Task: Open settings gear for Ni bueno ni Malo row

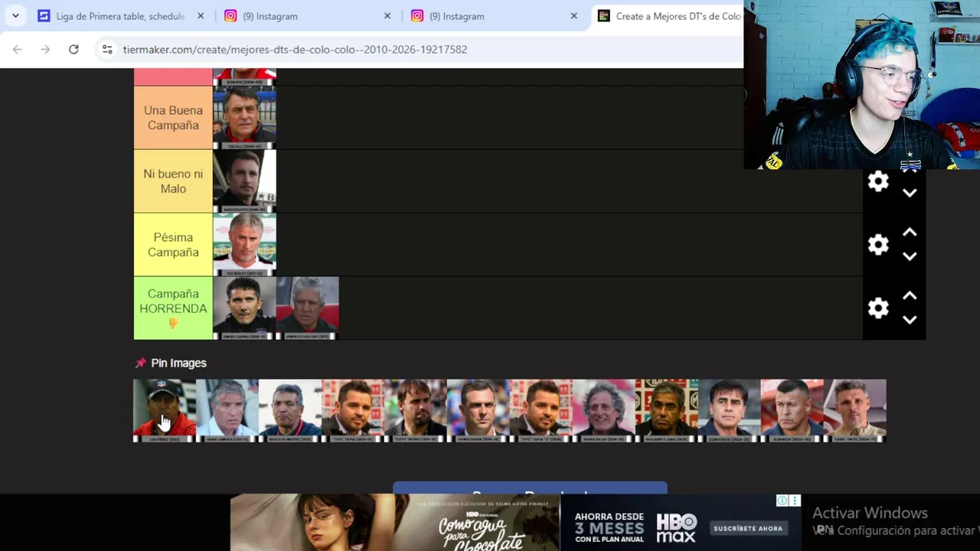Action: coord(878,181)
